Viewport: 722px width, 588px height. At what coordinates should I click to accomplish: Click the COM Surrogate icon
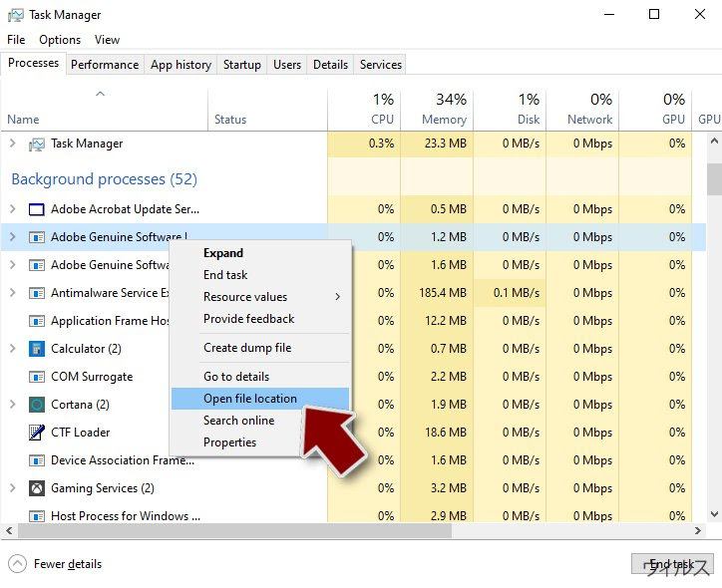36,377
